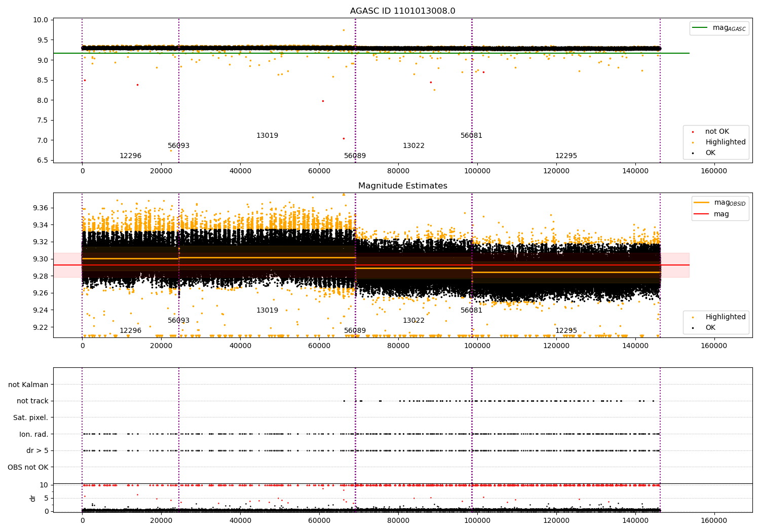Click the 'Magnitude Estimates' plot title
Screen dimensions: 760x532
(x=402, y=186)
